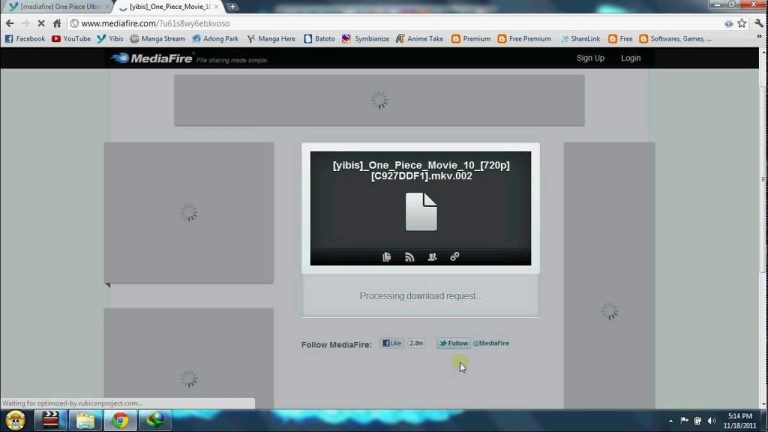Image resolution: width=768 pixels, height=432 pixels.
Task: Open the Symbianize bookmark
Action: pyautogui.click(x=366, y=38)
